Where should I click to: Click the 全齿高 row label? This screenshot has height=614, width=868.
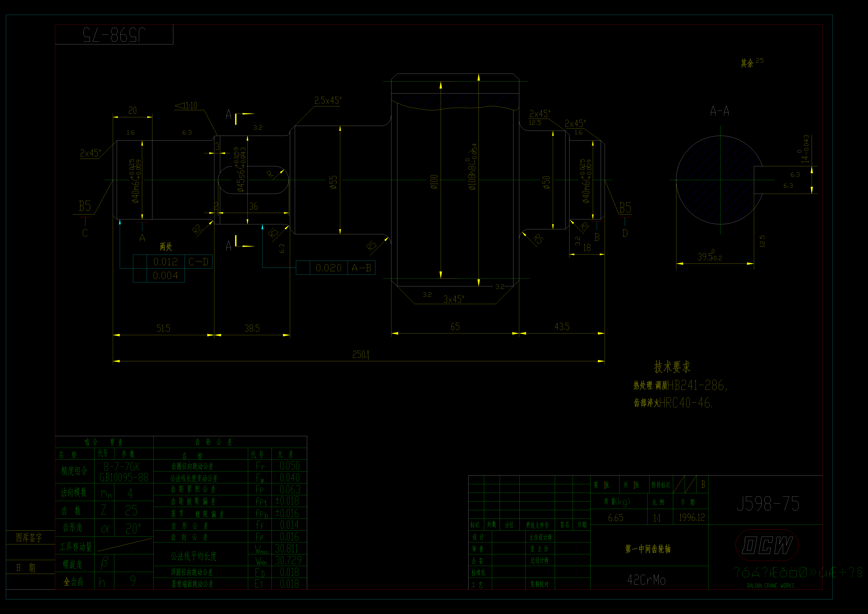(x=73, y=581)
